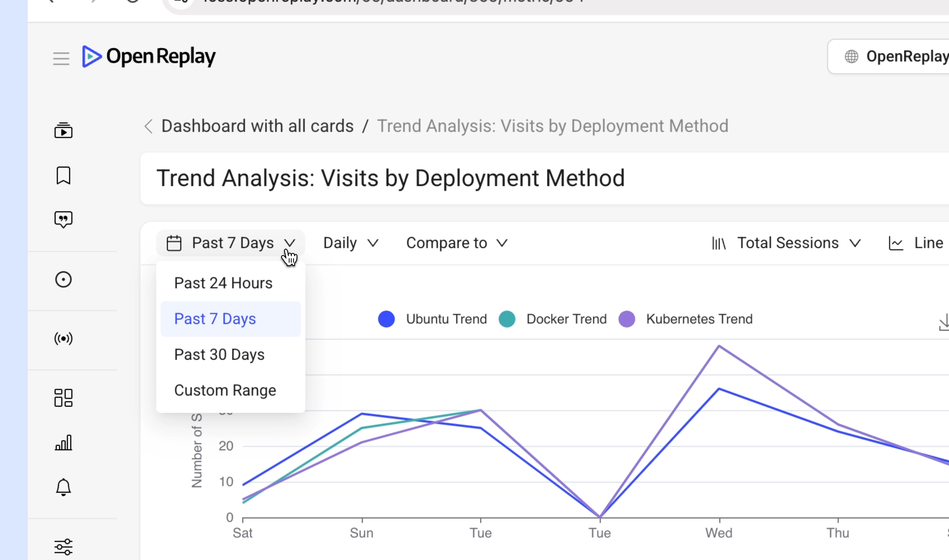
Task: Go back using breadcrumb arrow
Action: (149, 126)
